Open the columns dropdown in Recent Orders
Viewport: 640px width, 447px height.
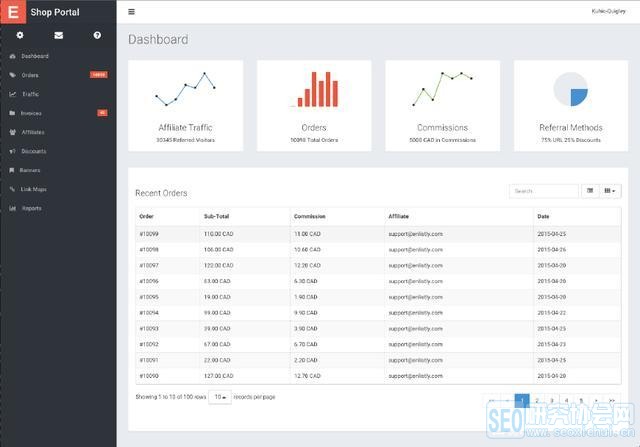pos(610,191)
